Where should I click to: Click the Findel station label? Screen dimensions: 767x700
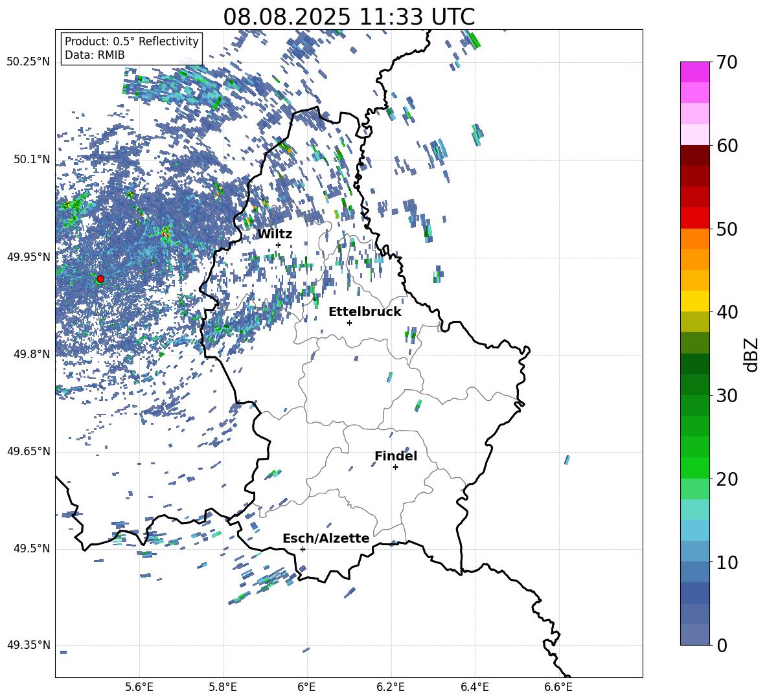[396, 456]
